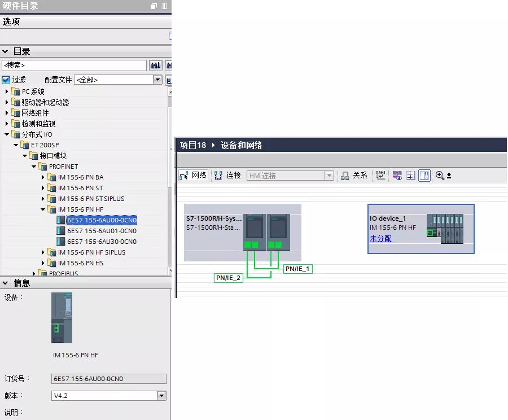
Task: Open the 配置文件 profile dropdown
Action: tap(156, 79)
